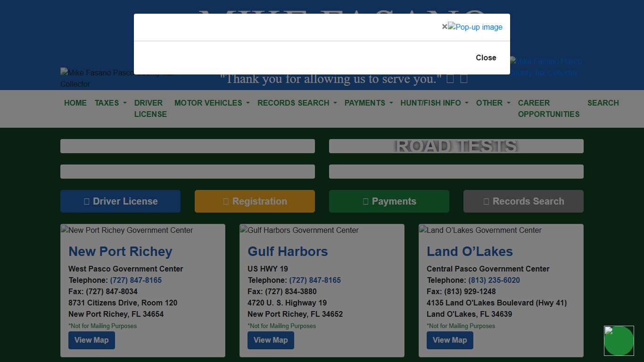
Task: Click the green circular widget icon
Action: click(619, 341)
